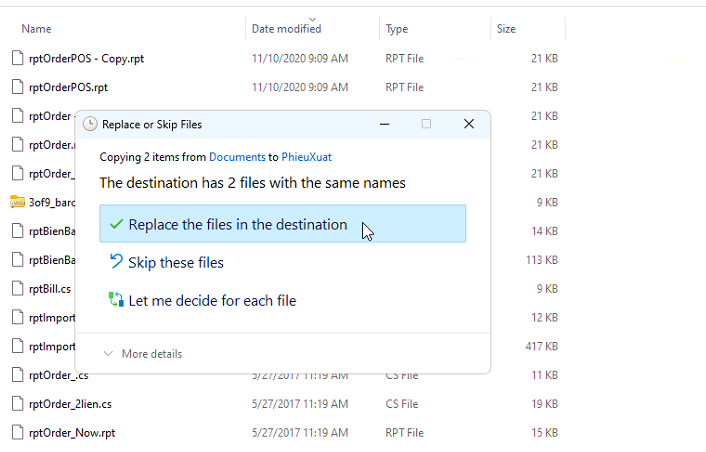Click file icon of rptOrder_Now.rpt
This screenshot has height=452, width=706.
[16, 433]
